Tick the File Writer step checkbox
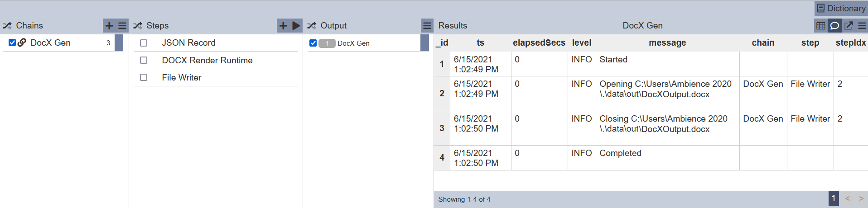The height and width of the screenshot is (208, 868). tap(144, 77)
